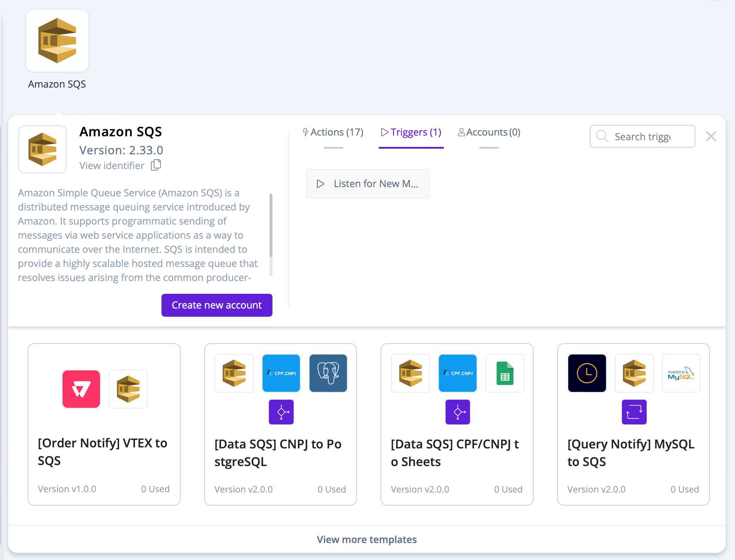735x560 pixels.
Task: Click the Google Sheets icon in template
Action: 505,373
